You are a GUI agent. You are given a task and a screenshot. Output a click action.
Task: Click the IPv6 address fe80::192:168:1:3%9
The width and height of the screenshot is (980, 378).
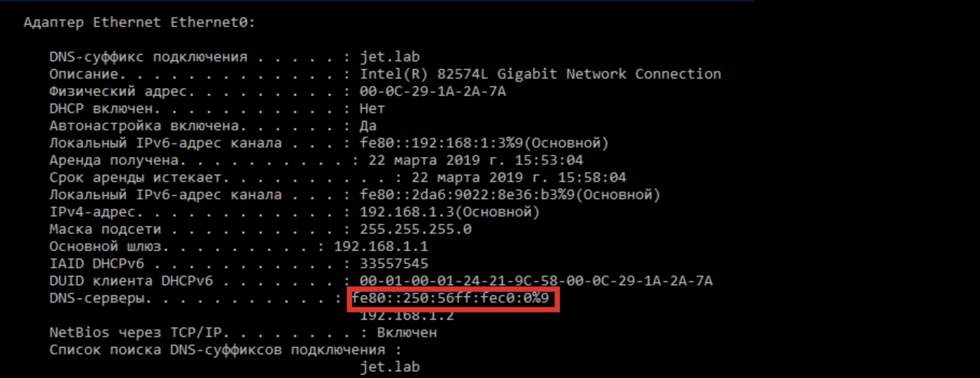click(x=442, y=143)
